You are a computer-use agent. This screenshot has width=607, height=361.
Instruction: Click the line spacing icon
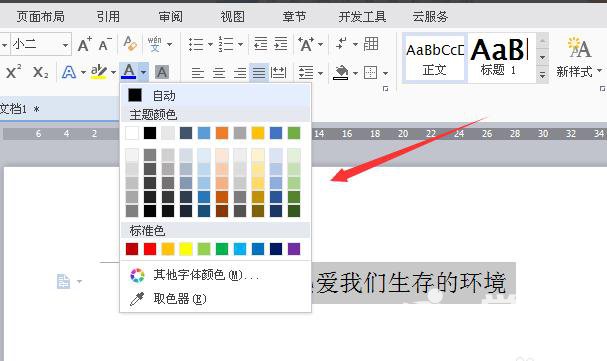click(306, 72)
